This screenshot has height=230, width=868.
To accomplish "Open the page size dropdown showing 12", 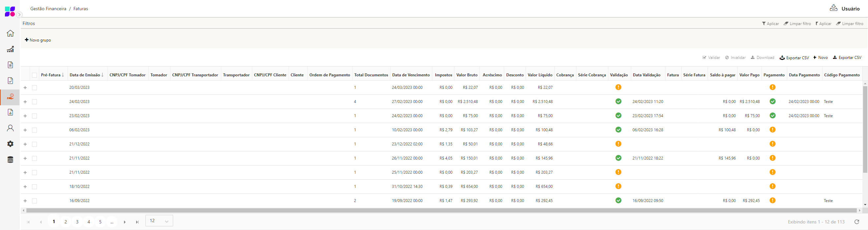I will 159,221.
